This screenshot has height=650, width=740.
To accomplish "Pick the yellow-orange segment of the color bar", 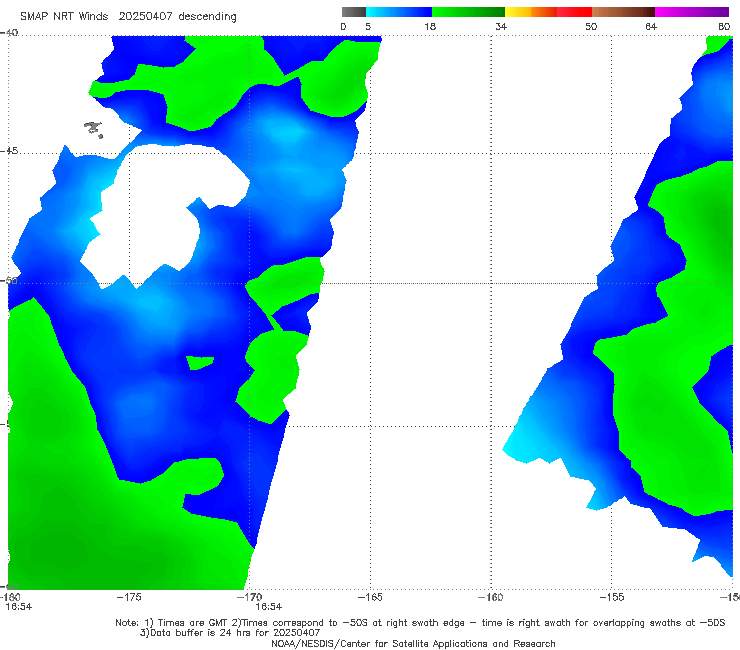I will pyautogui.click(x=530, y=12).
